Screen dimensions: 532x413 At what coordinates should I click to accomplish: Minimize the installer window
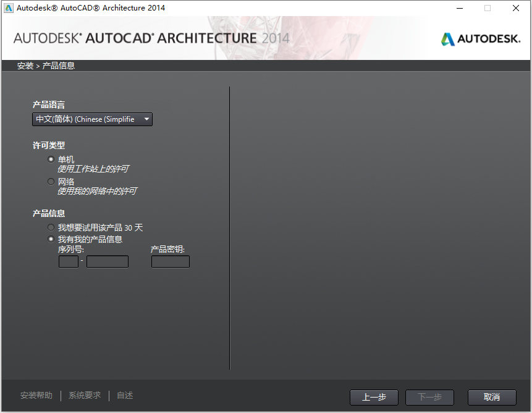460,8
